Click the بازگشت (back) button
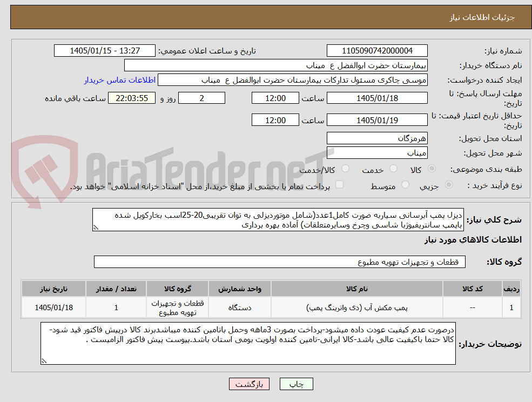532x402 pixels. coord(249,384)
